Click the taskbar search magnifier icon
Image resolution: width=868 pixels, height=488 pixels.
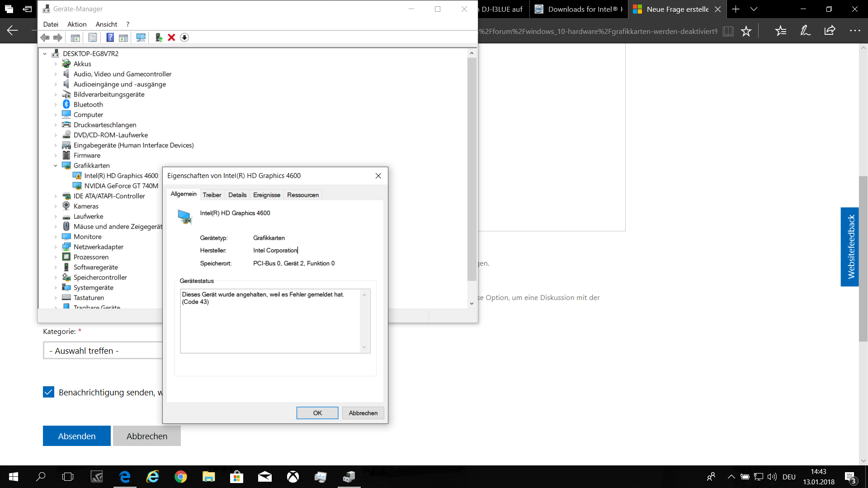point(41,477)
